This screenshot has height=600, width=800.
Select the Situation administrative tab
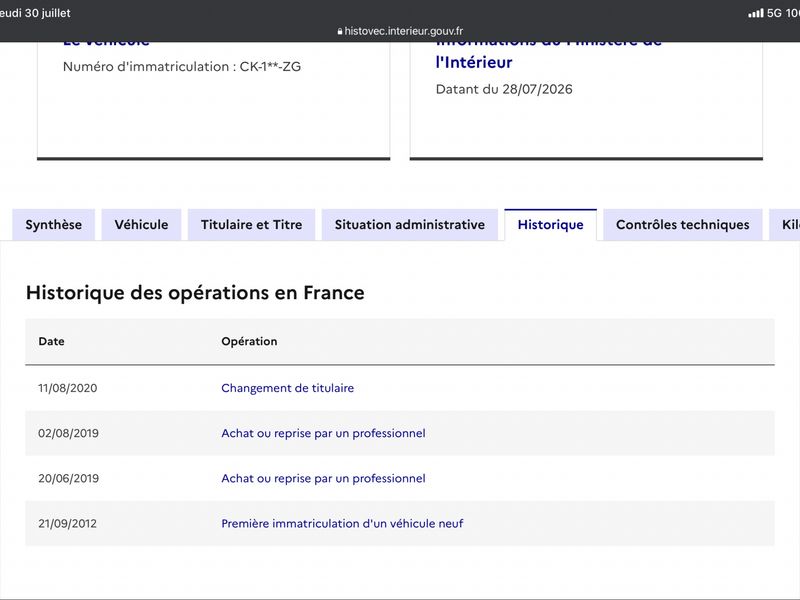click(410, 224)
